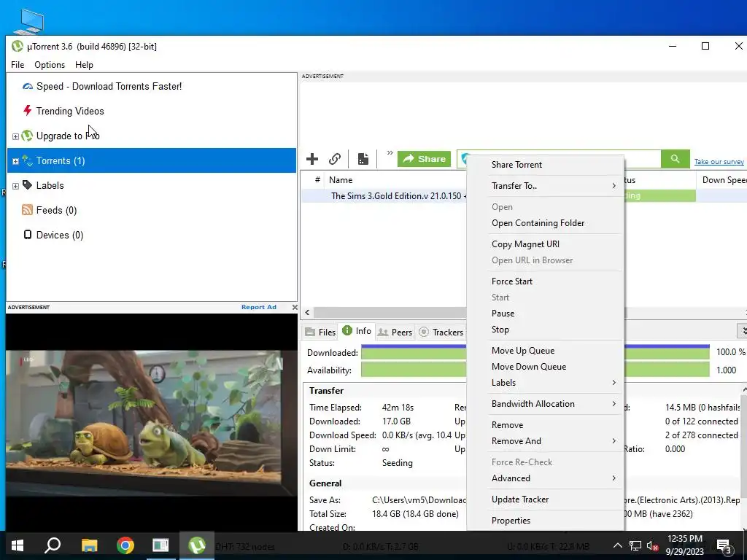
Task: Click the Availability bar
Action: [x=535, y=370]
